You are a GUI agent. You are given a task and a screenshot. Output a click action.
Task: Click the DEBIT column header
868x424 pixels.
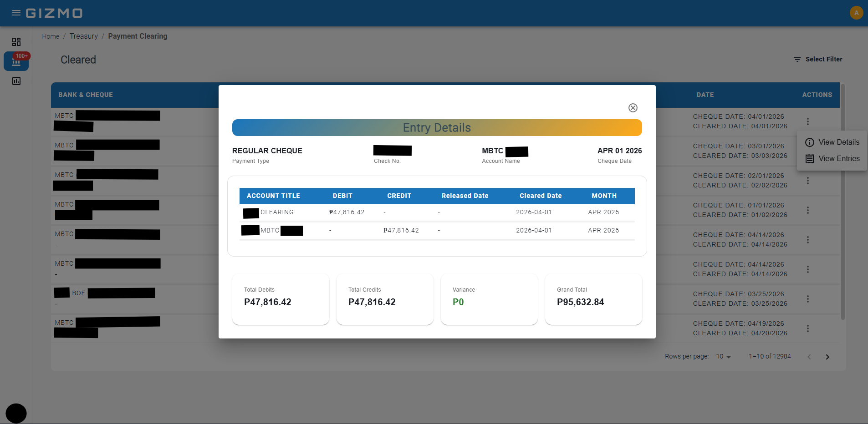point(342,196)
